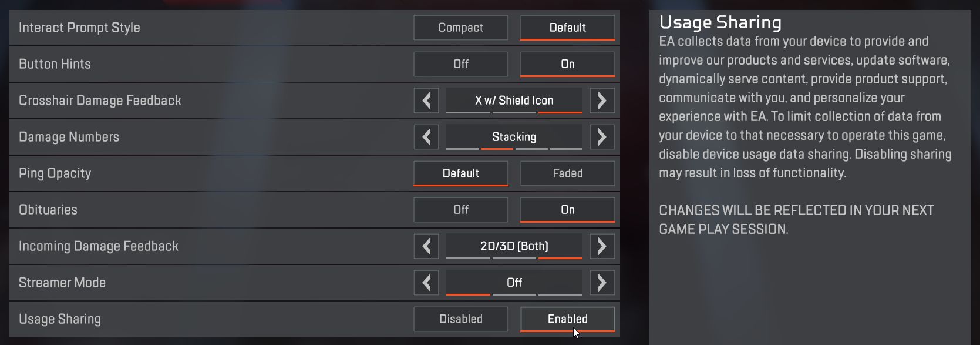Viewport: 980px width, 345px height.
Task: Set Ping Opacity to Default
Action: coord(461,173)
